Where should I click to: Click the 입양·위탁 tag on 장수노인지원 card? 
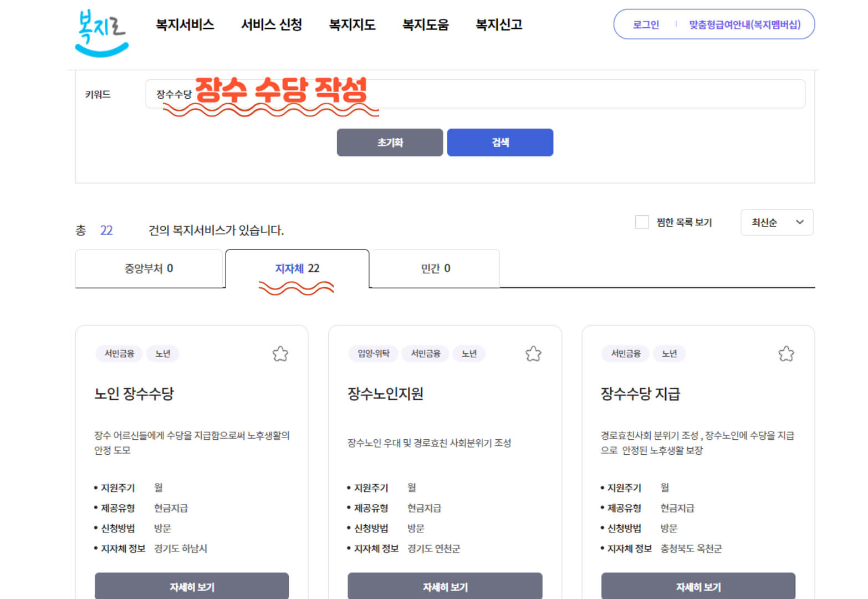[x=372, y=353]
